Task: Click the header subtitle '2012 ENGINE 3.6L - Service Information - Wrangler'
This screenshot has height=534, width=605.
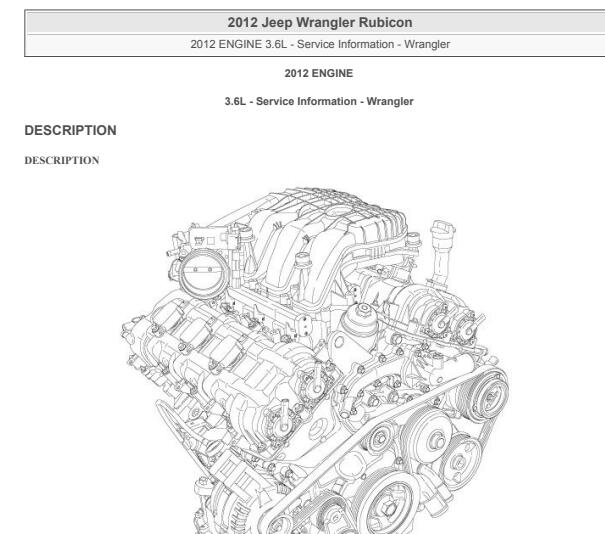Action: pyautogui.click(x=320, y=44)
